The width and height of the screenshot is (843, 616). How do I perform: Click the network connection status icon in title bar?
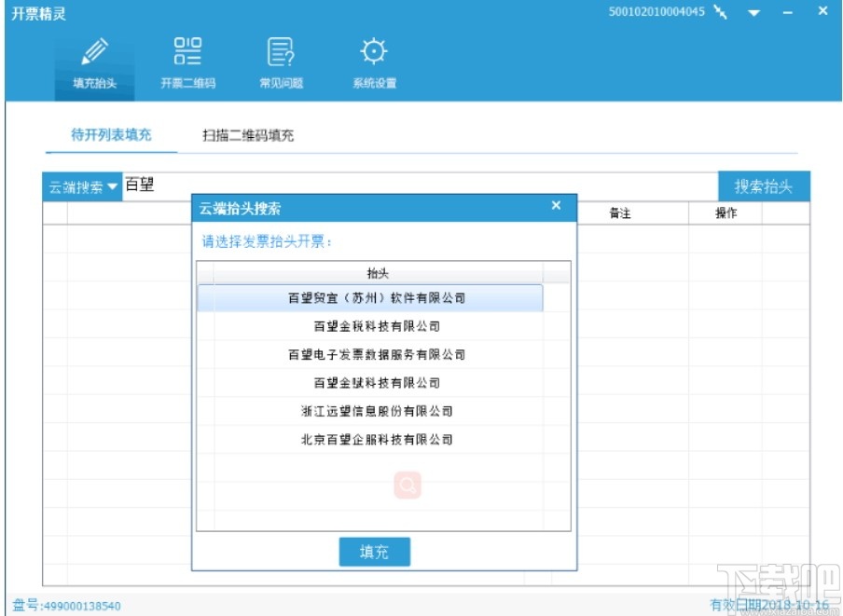(x=721, y=12)
